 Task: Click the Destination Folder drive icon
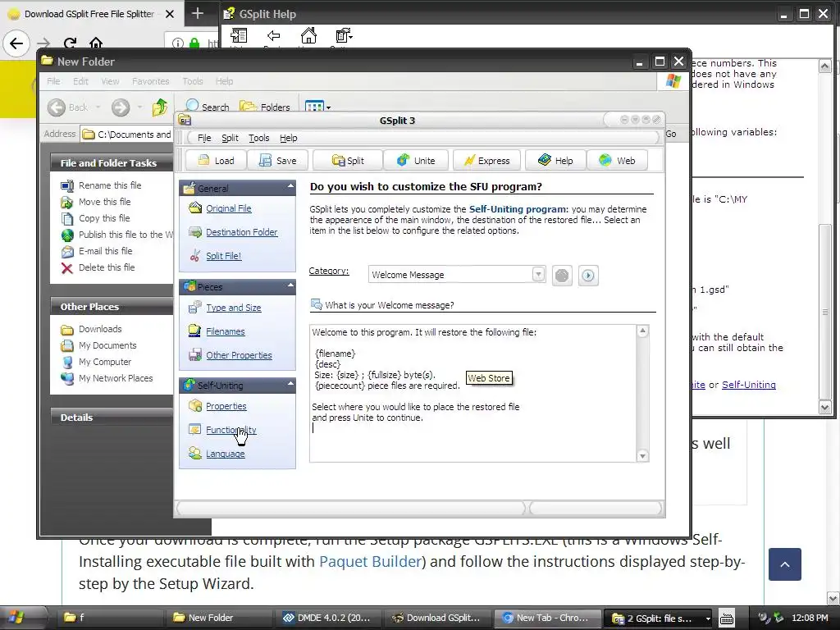195,232
